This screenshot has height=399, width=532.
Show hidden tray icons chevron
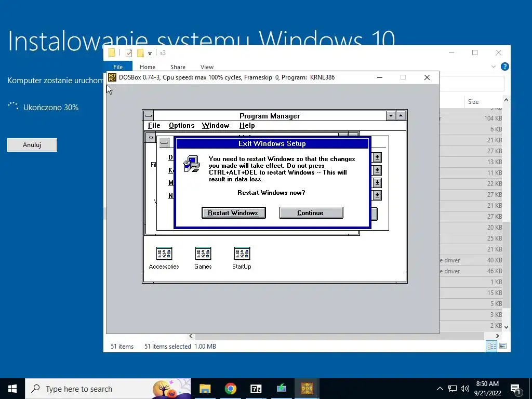[440, 389]
